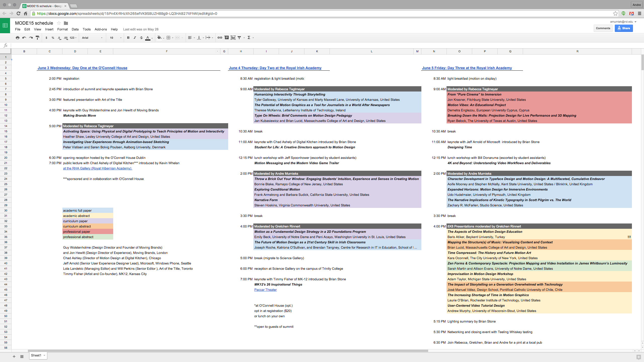644x362 pixels.
Task: Click the paint format roller icon
Action: click(37, 38)
